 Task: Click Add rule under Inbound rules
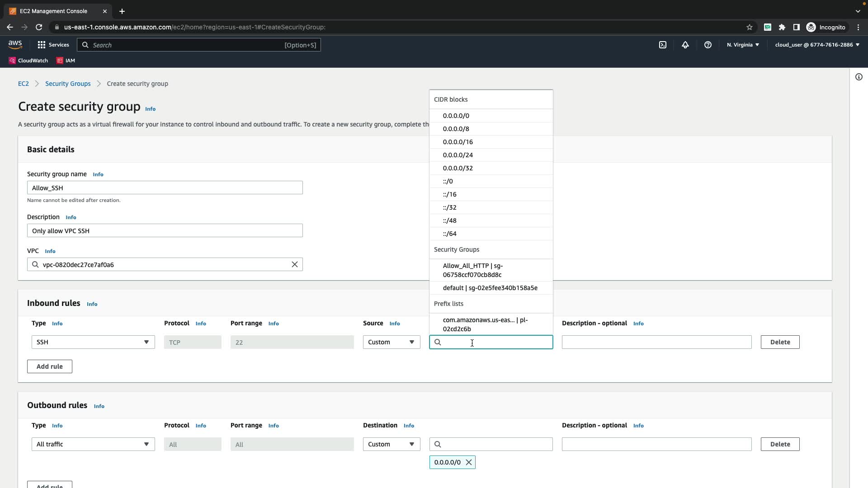point(50,366)
